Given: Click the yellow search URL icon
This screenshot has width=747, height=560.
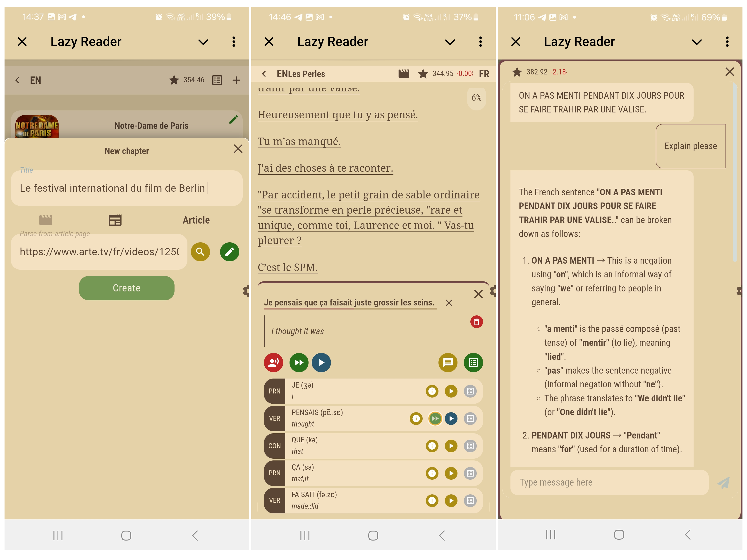Looking at the screenshot, I should (x=200, y=252).
